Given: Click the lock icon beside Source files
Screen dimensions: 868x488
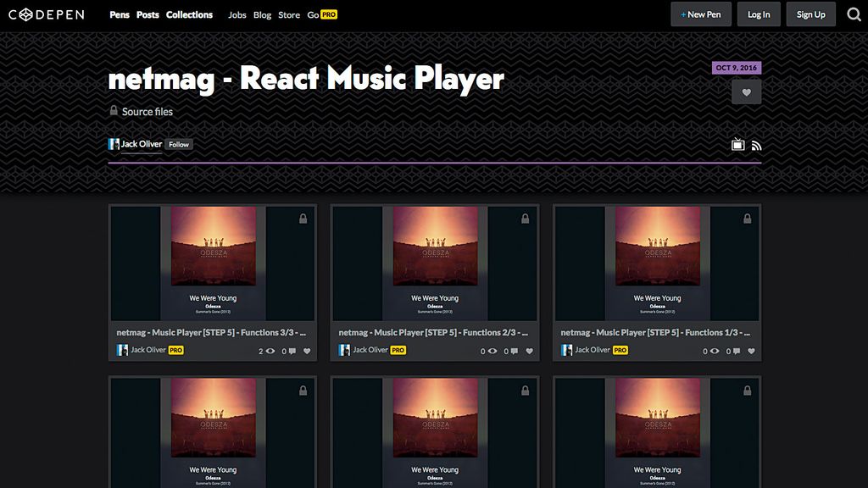Looking at the screenshot, I should coord(114,111).
